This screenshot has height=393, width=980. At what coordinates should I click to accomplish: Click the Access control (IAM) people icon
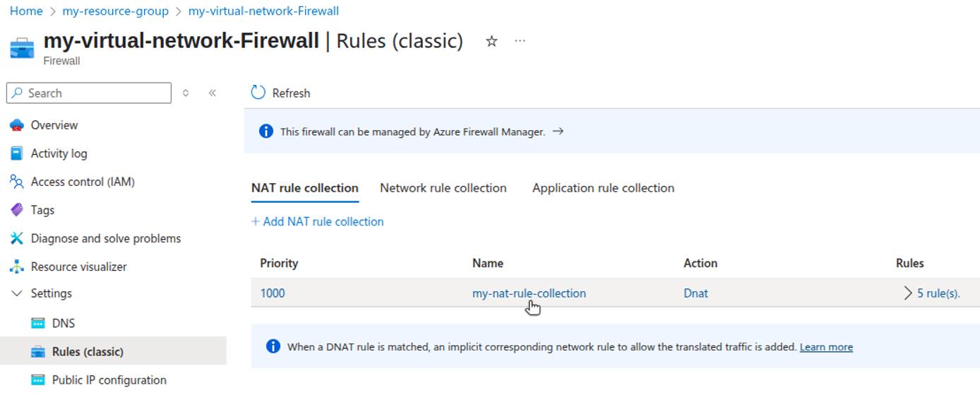[x=17, y=182]
